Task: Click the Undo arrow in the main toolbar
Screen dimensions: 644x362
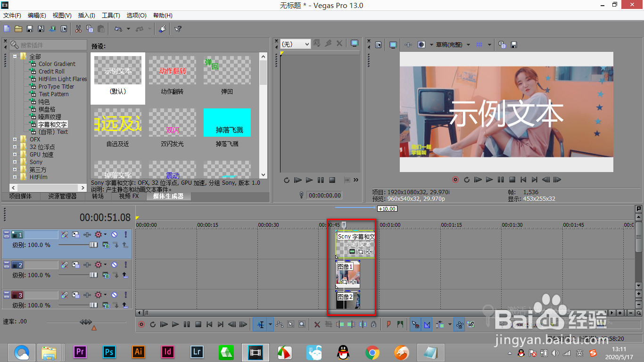Action: pyautogui.click(x=118, y=29)
